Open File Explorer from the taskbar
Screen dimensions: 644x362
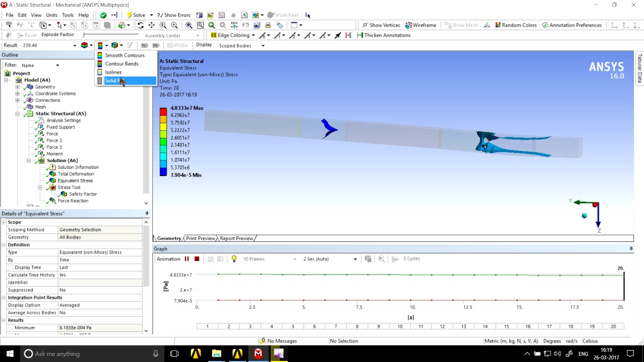216,353
